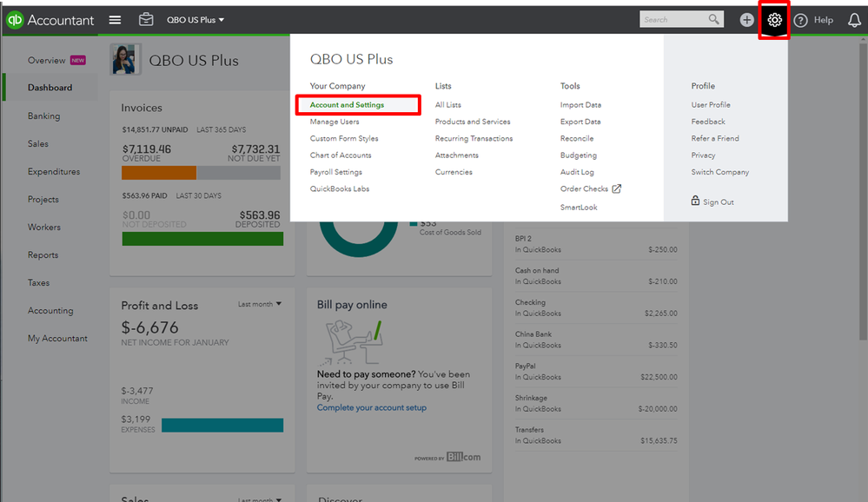
Task: Click the Transfers account row
Action: 596,435
